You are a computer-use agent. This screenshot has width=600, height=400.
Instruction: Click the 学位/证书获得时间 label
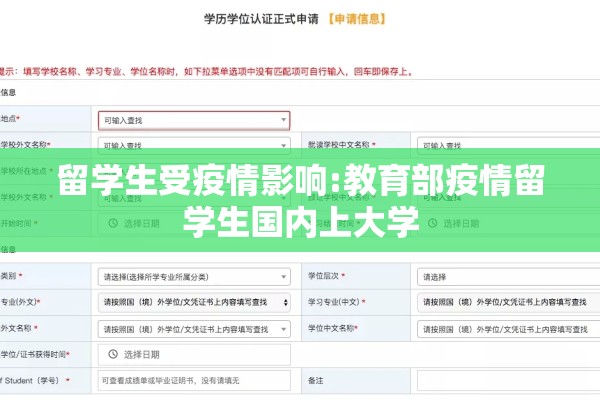[x=35, y=354]
